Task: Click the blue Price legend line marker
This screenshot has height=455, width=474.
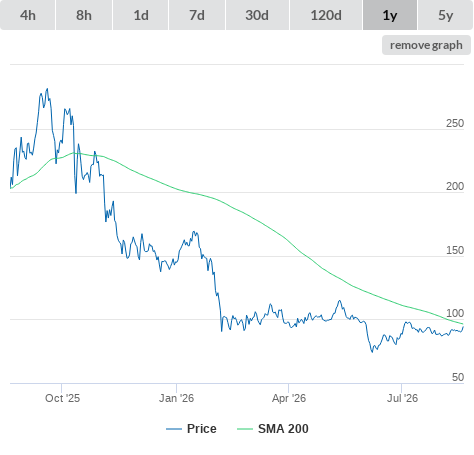Action: (x=174, y=429)
